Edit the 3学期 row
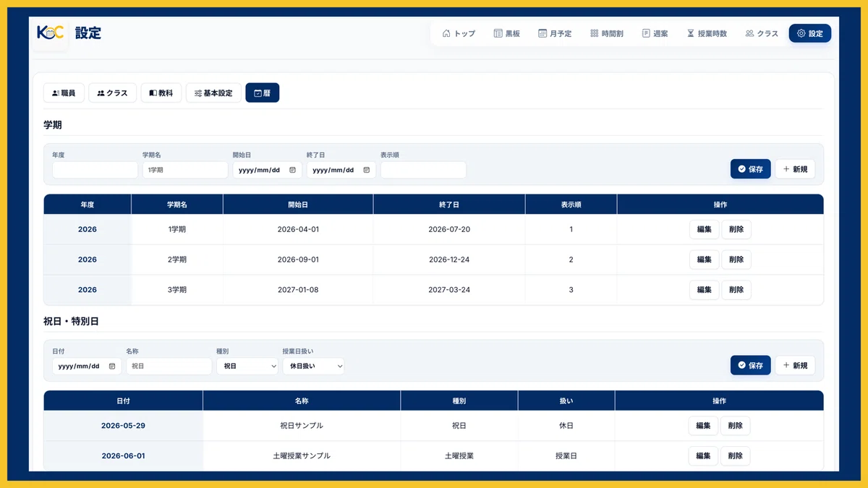This screenshot has height=488, width=868. [704, 290]
